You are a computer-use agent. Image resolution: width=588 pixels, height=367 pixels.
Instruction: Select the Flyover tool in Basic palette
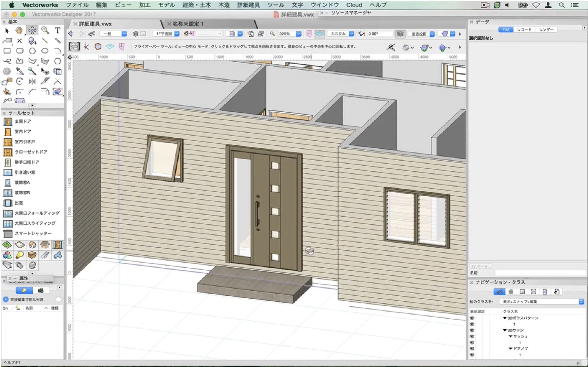point(32,30)
